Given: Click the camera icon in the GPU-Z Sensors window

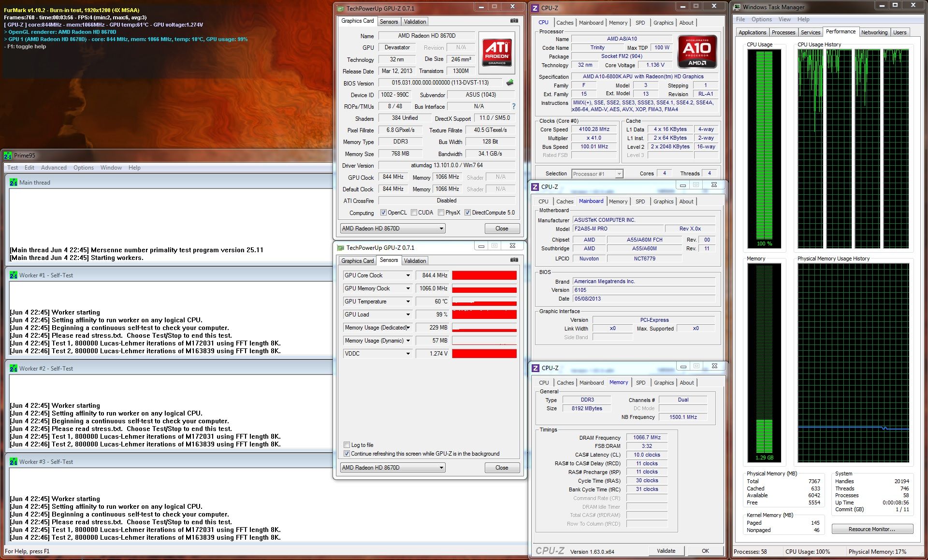Looking at the screenshot, I should 514,260.
